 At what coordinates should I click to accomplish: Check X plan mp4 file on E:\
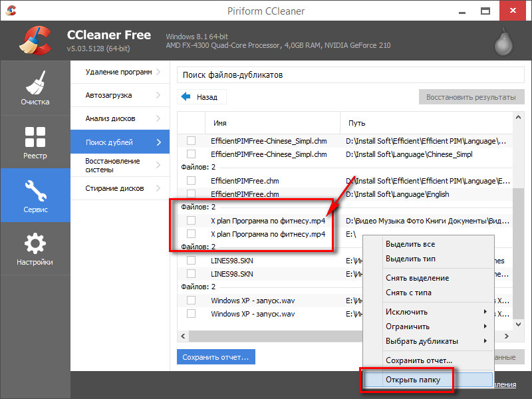[x=191, y=234]
